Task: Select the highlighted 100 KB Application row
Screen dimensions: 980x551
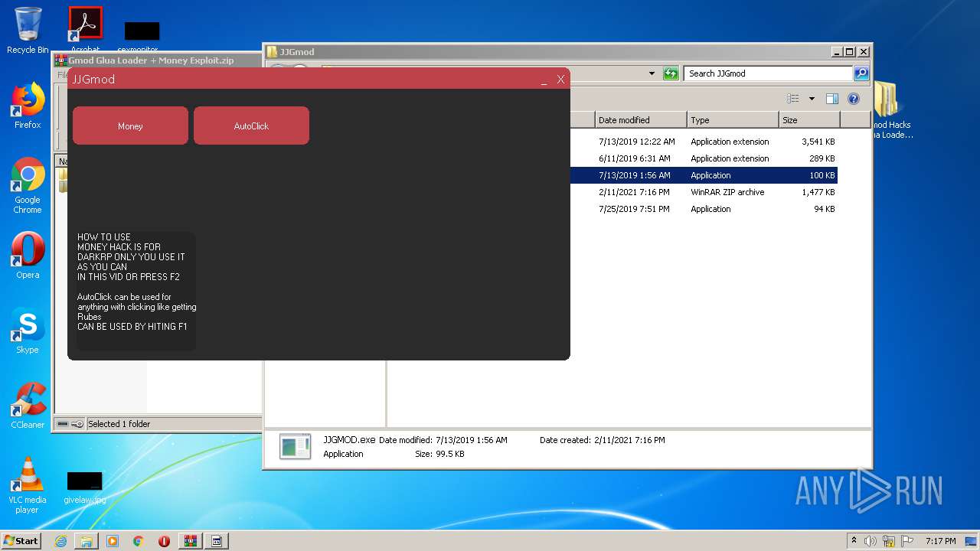Action: point(704,175)
